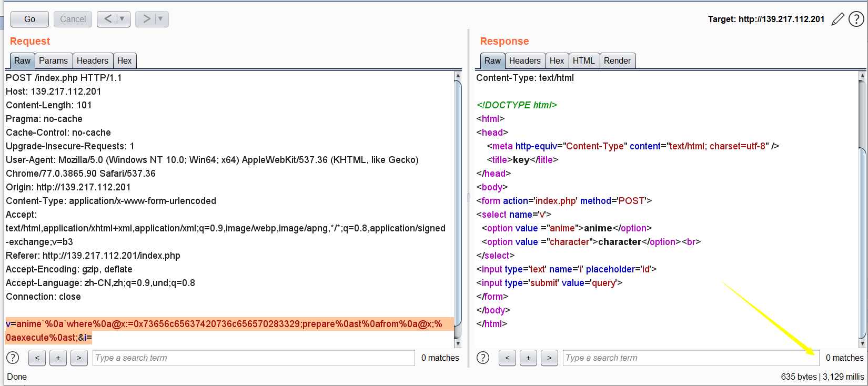
Task: Click response search next match button
Action: pos(549,358)
